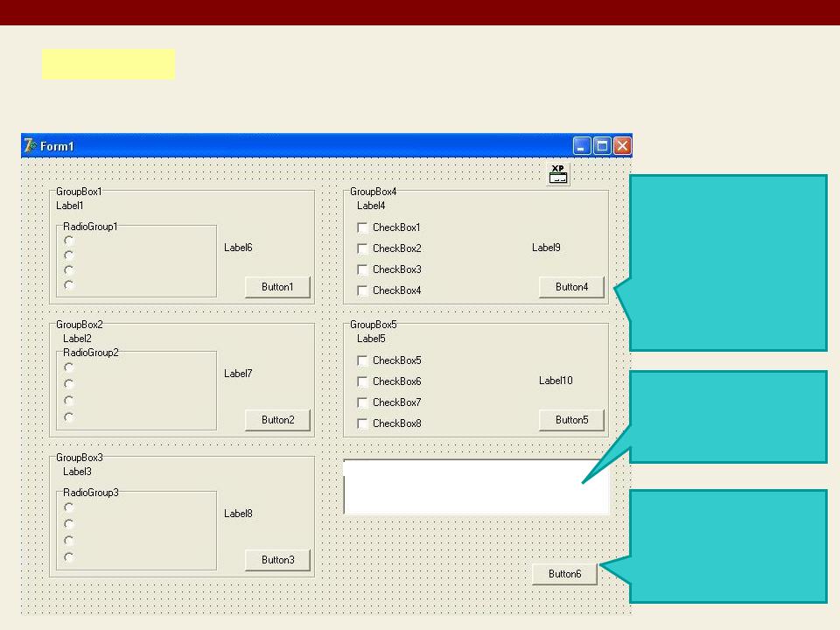This screenshot has width=840, height=630.
Task: Select first radio button in RadioGroup3
Action: coord(68,507)
